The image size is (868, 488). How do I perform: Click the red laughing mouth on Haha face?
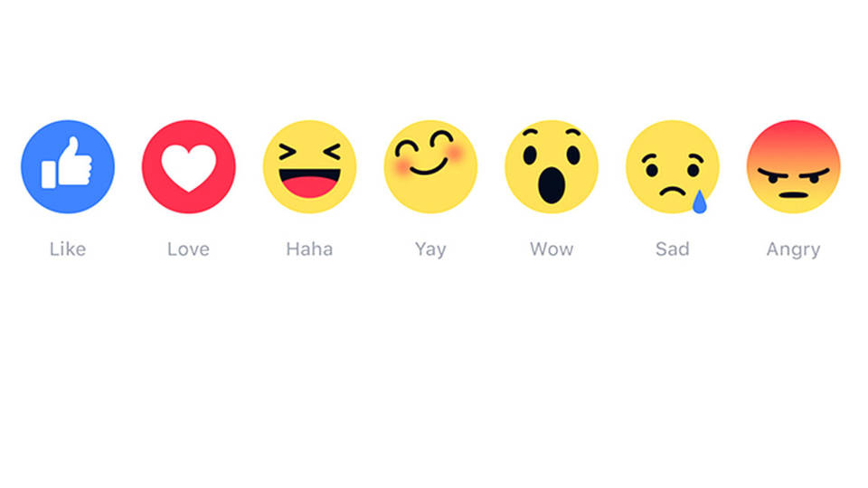[x=309, y=183]
